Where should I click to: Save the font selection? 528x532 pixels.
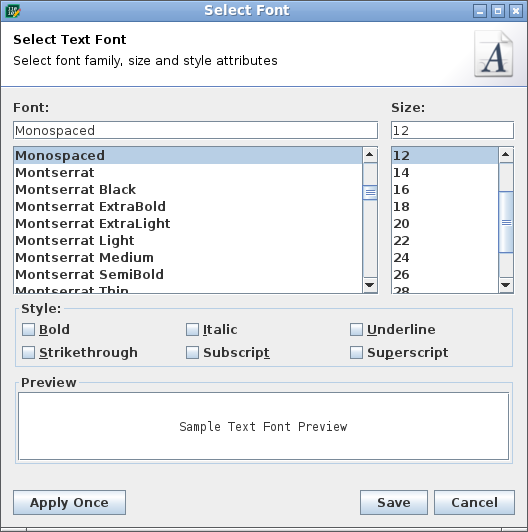(x=394, y=502)
